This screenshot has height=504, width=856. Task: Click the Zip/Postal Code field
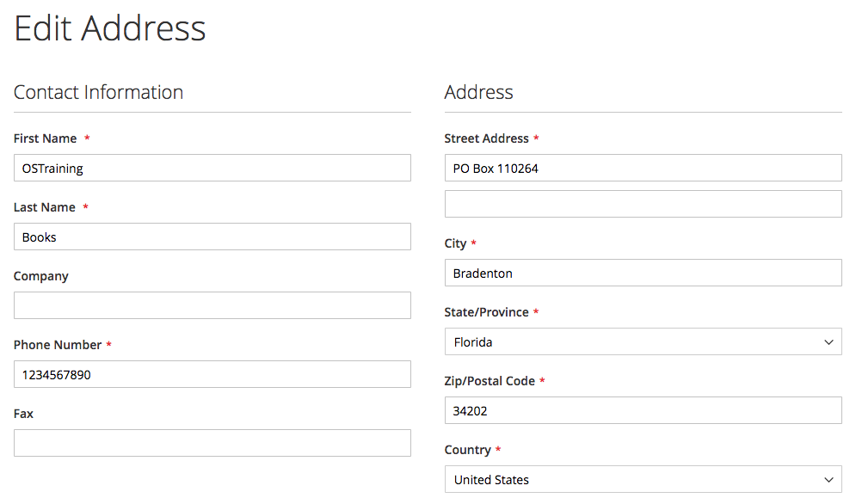tap(643, 410)
